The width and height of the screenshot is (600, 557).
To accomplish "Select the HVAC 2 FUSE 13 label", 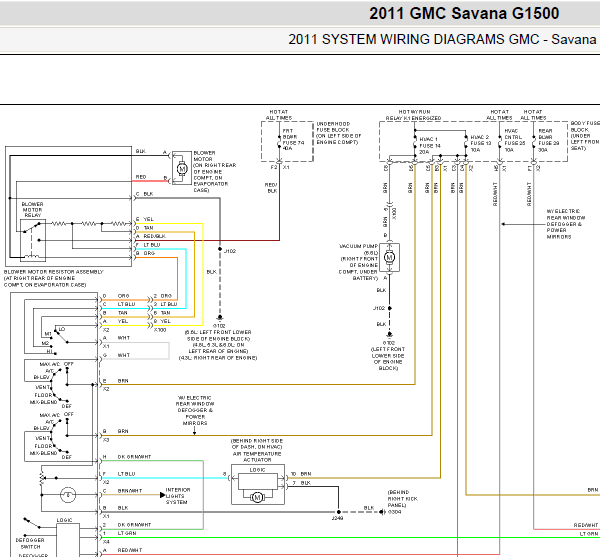I will (x=481, y=143).
